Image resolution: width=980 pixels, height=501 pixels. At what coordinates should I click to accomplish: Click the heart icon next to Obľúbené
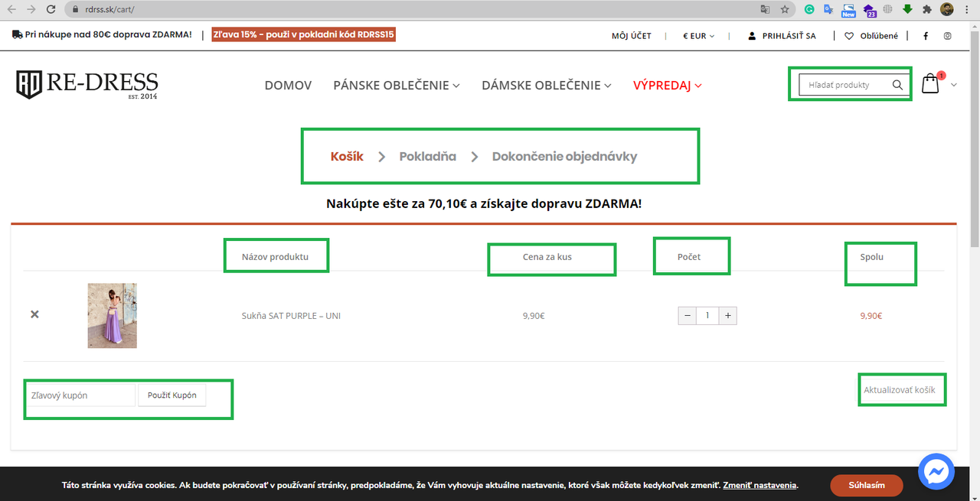click(x=849, y=36)
